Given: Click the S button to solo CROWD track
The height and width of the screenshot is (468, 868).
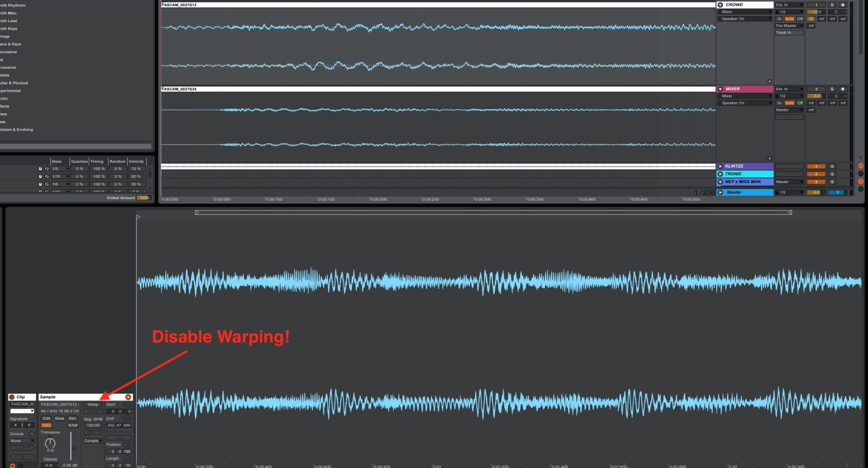Looking at the screenshot, I should [831, 5].
